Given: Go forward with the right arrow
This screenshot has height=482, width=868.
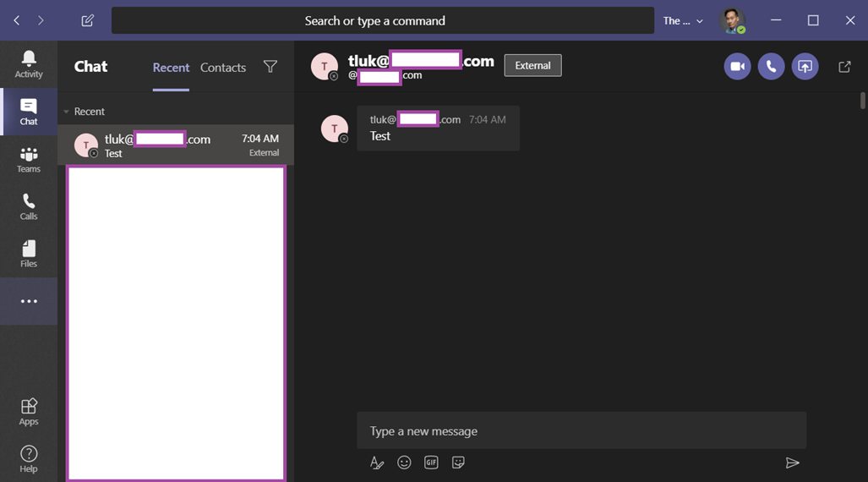Looking at the screenshot, I should [41, 20].
